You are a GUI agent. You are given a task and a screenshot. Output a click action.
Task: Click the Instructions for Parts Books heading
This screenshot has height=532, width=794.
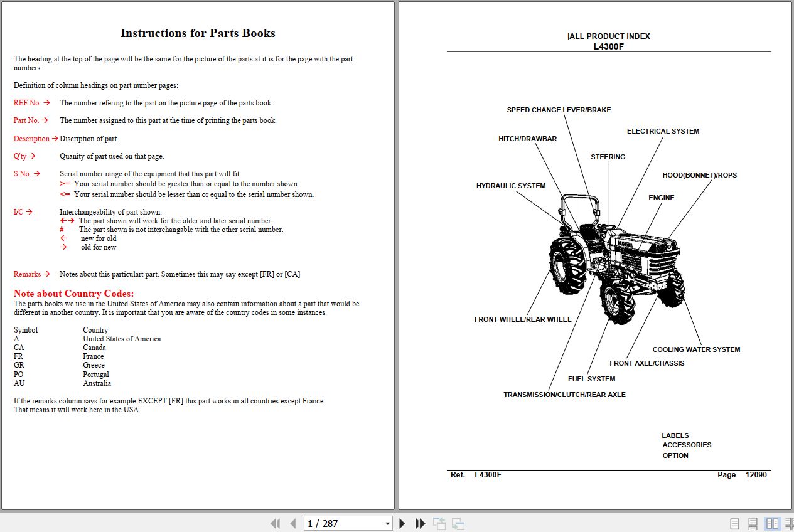tap(198, 33)
